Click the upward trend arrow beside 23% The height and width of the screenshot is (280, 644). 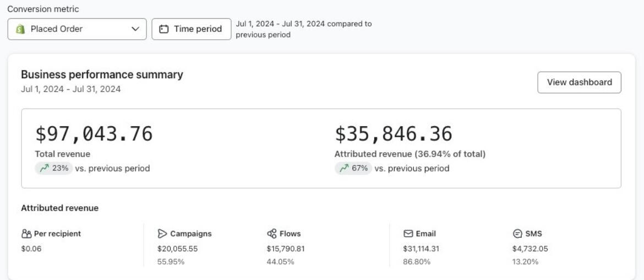43,169
